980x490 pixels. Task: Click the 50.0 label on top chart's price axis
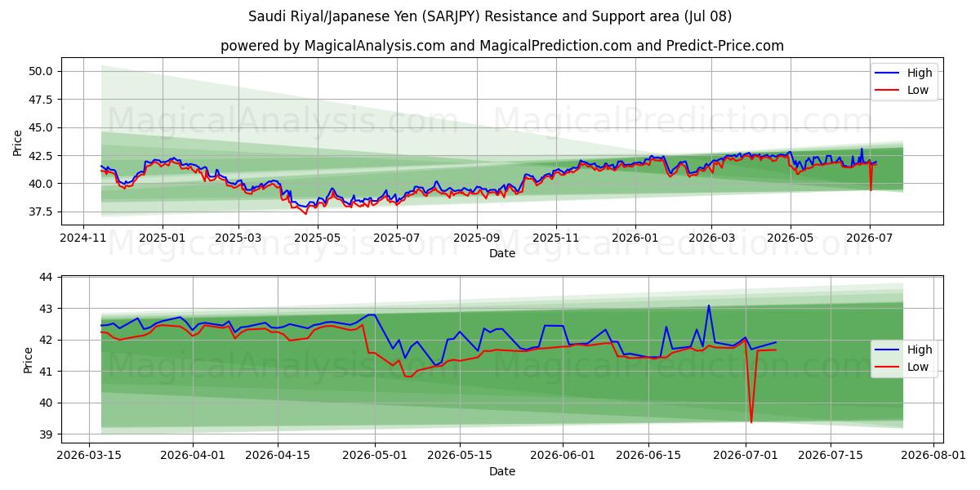tap(41, 71)
